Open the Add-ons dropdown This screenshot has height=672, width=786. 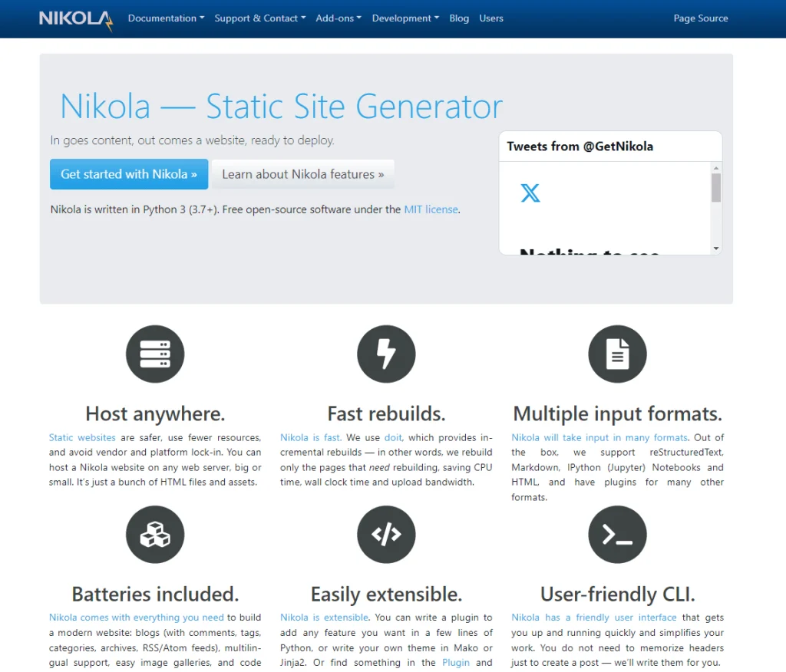tap(339, 18)
